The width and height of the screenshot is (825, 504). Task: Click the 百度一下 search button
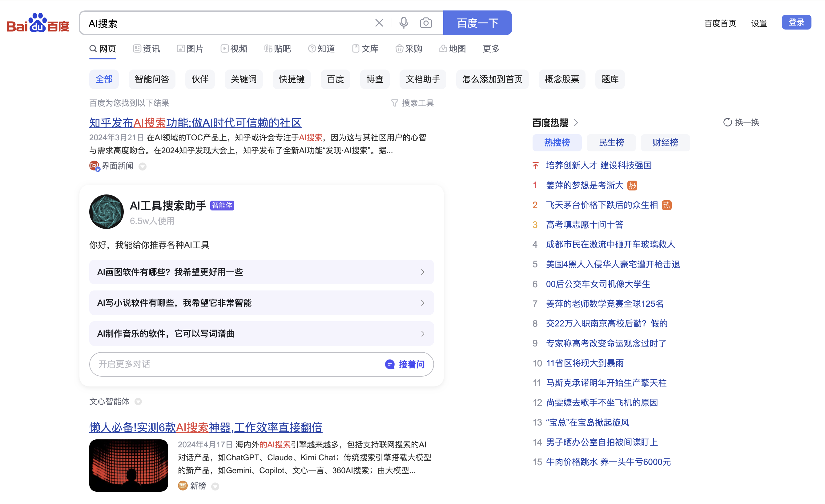coord(477,23)
